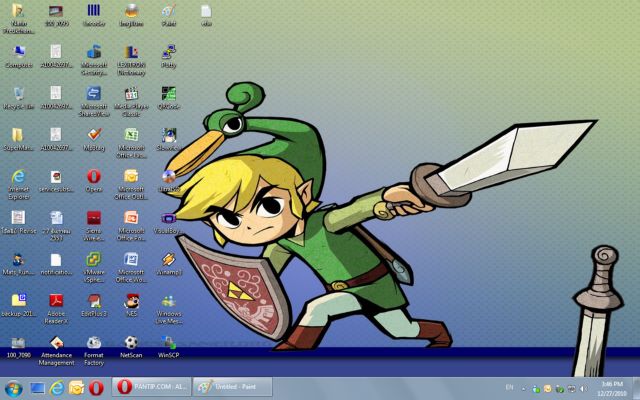640x400 pixels.
Task: Select the VMware vSphere icon
Action: click(94, 267)
